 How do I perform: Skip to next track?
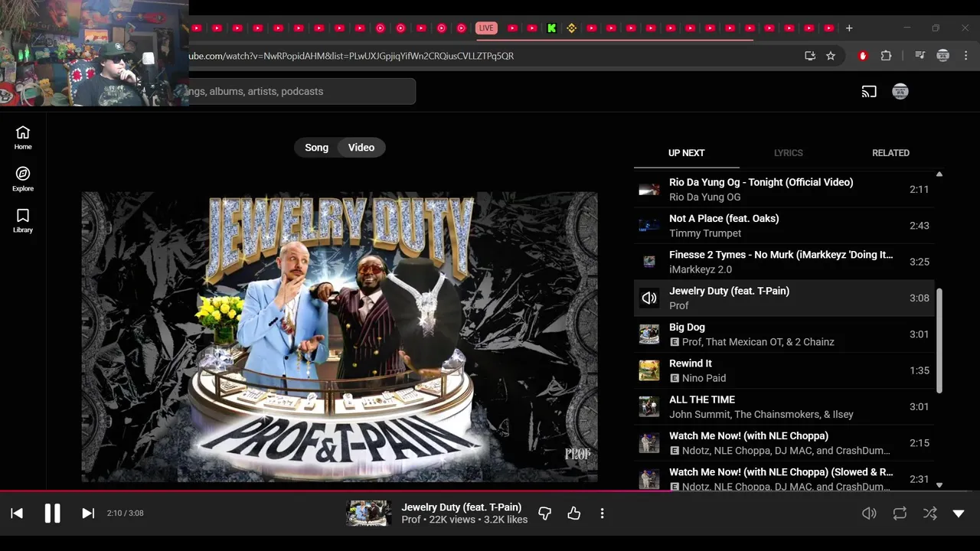(x=88, y=514)
